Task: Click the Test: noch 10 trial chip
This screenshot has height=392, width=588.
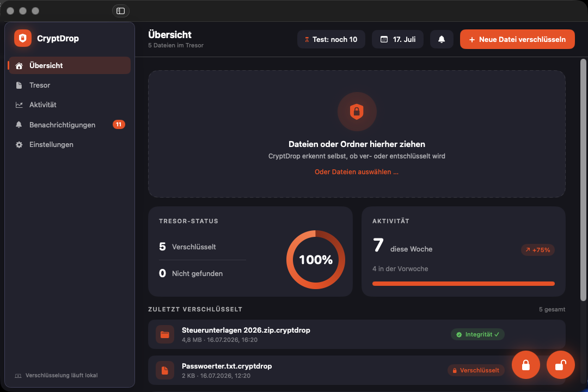Action: [x=331, y=39]
